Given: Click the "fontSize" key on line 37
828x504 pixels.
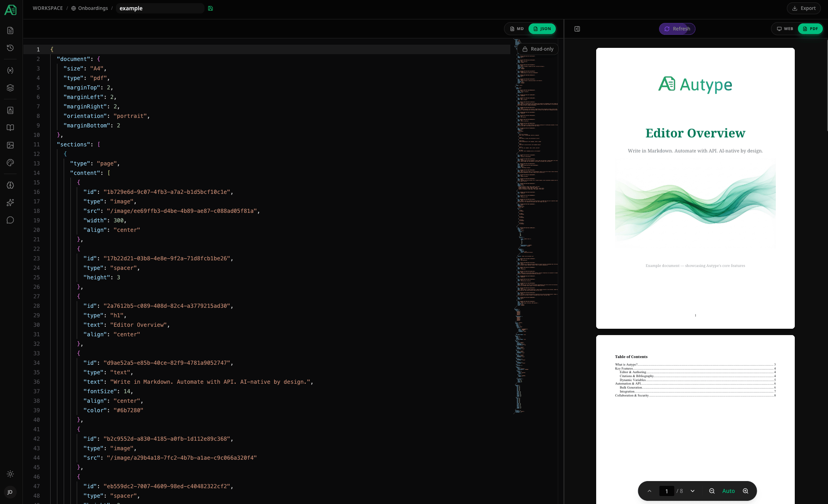Looking at the screenshot, I should pyautogui.click(x=100, y=391).
